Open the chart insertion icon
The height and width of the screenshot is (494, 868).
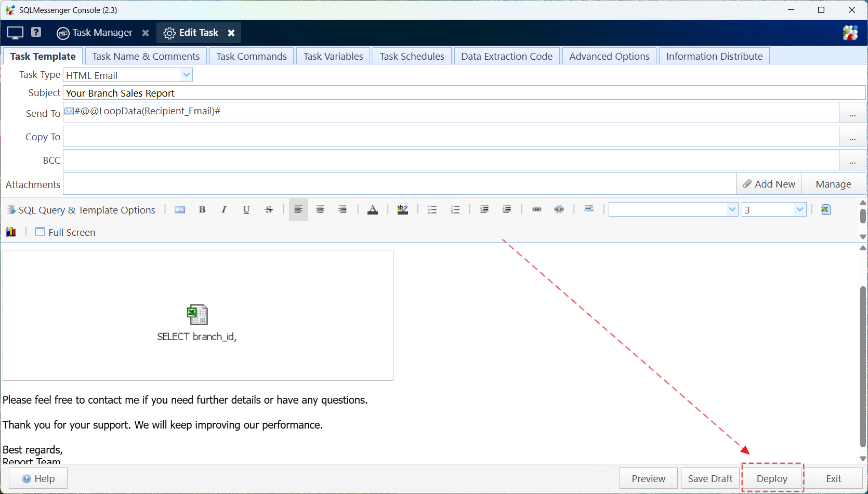tap(11, 232)
